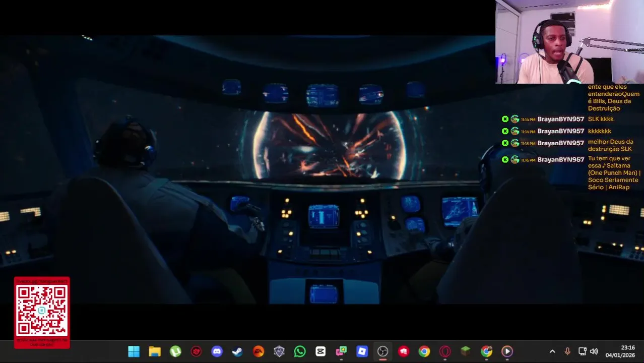Screen dimensions: 644x363
Task: Open WhatsApp from the taskbar
Action: click(300, 351)
